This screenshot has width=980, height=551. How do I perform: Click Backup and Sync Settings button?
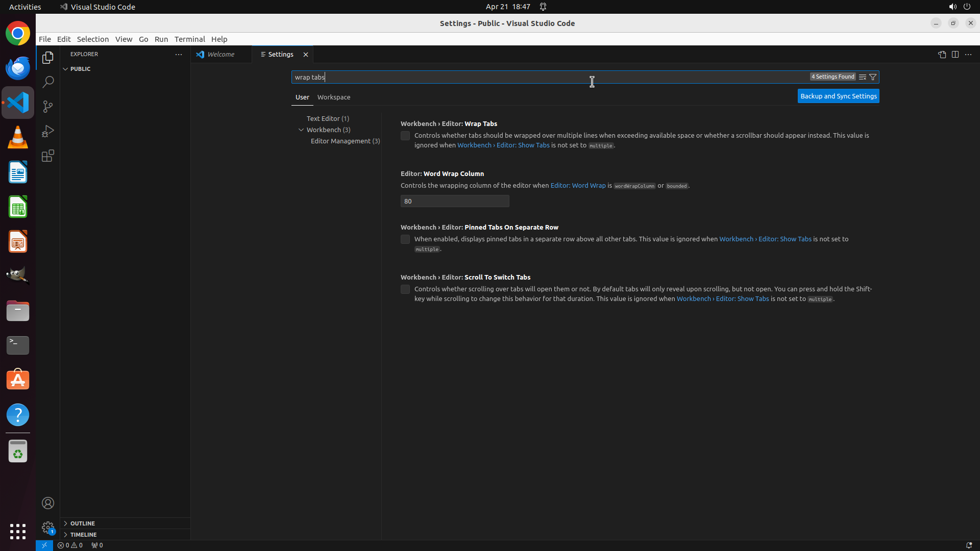(x=838, y=96)
